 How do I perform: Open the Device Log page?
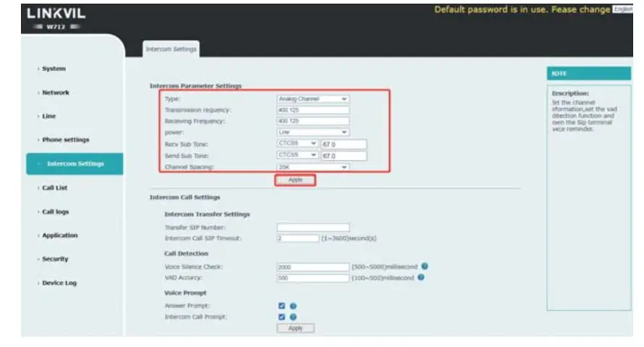59,283
